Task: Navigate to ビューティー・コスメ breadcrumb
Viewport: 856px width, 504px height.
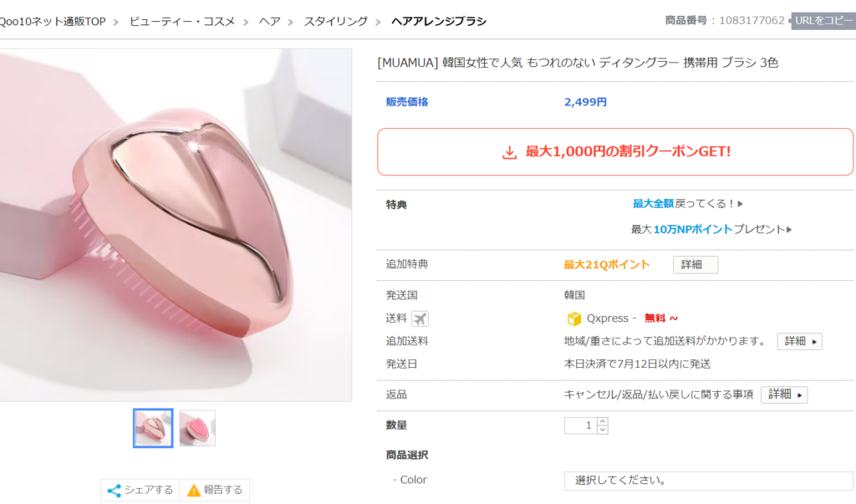Action: [x=182, y=21]
